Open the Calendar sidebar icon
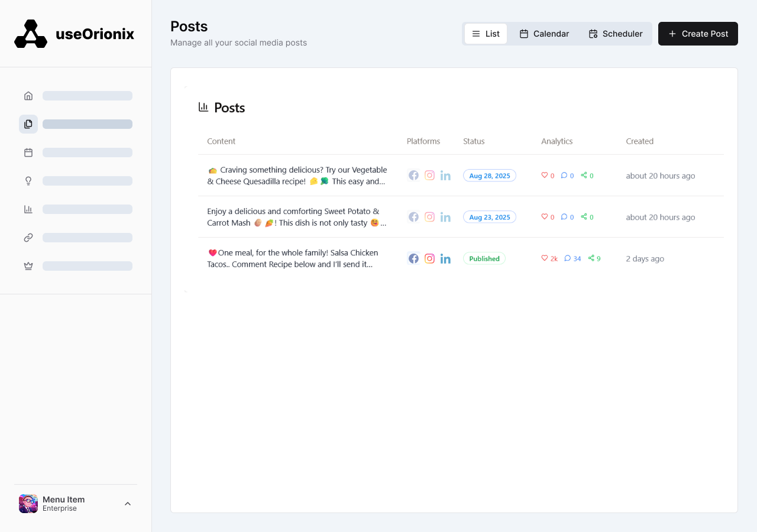757x532 pixels. [28, 152]
